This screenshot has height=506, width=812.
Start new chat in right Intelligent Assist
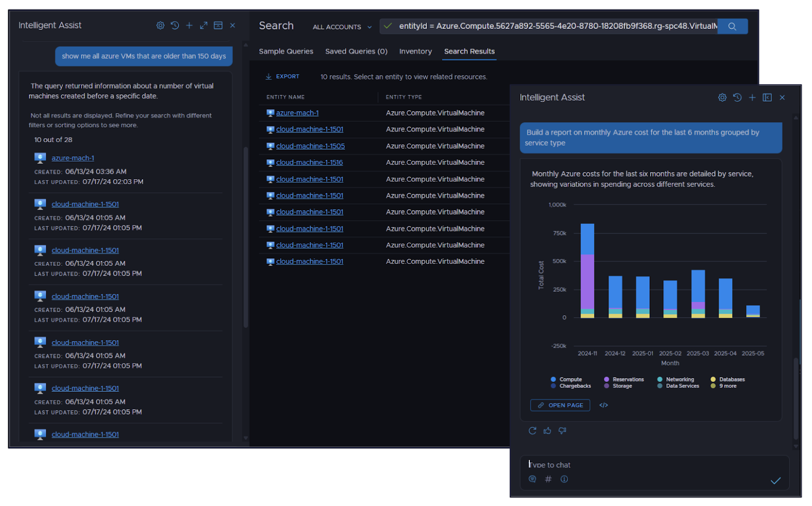click(x=752, y=97)
